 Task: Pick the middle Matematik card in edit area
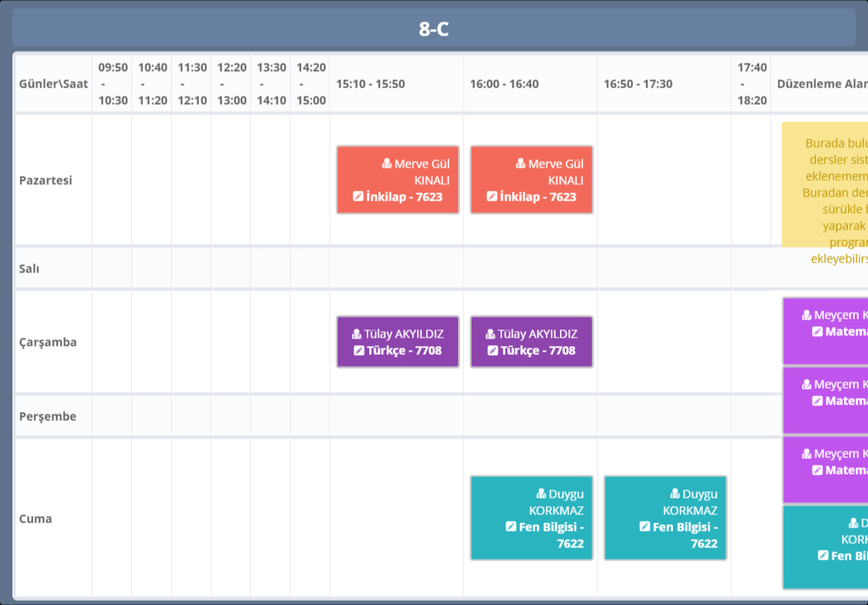826,400
